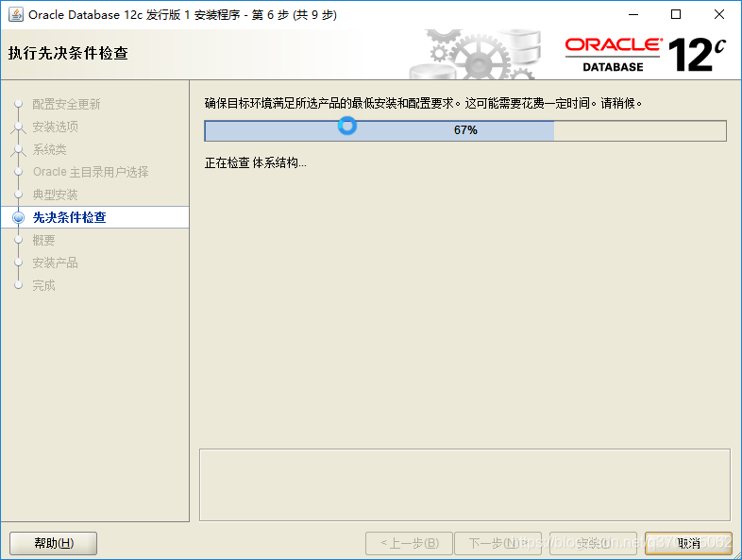Select the 概要 step
Image resolution: width=742 pixels, height=560 pixels.
pyautogui.click(x=43, y=240)
